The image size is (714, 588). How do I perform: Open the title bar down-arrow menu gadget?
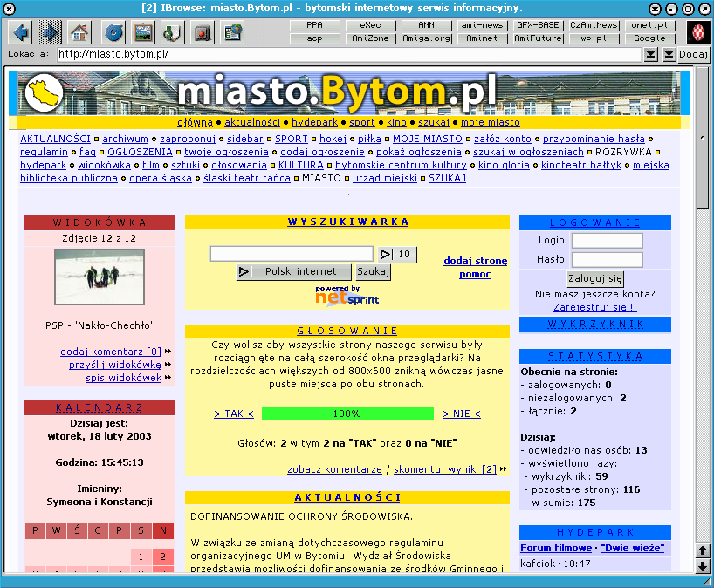pos(655,9)
